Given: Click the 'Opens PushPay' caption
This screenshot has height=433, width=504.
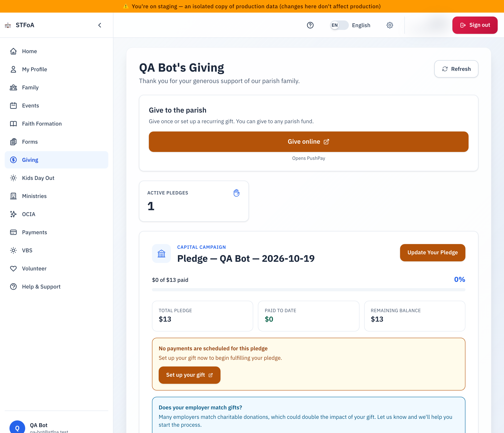Looking at the screenshot, I should [x=309, y=158].
